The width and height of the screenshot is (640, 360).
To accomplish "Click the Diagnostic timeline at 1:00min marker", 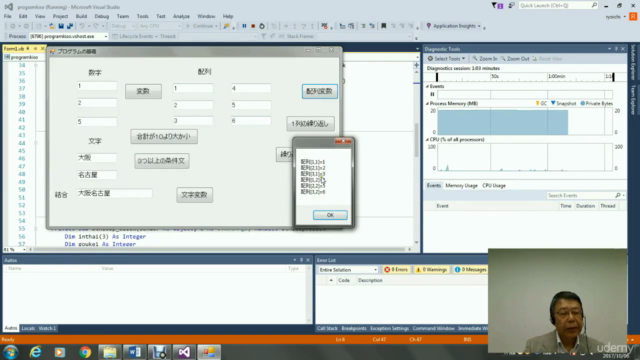I will [x=556, y=77].
